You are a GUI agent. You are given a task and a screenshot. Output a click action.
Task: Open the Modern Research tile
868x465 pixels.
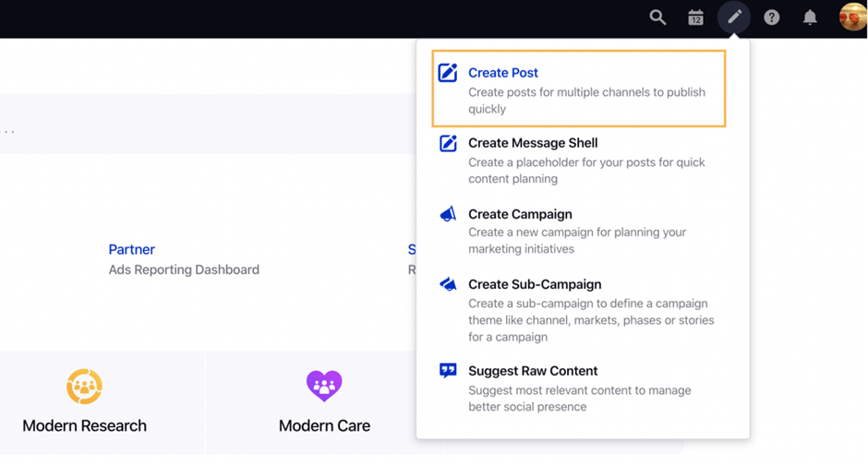coord(84,425)
